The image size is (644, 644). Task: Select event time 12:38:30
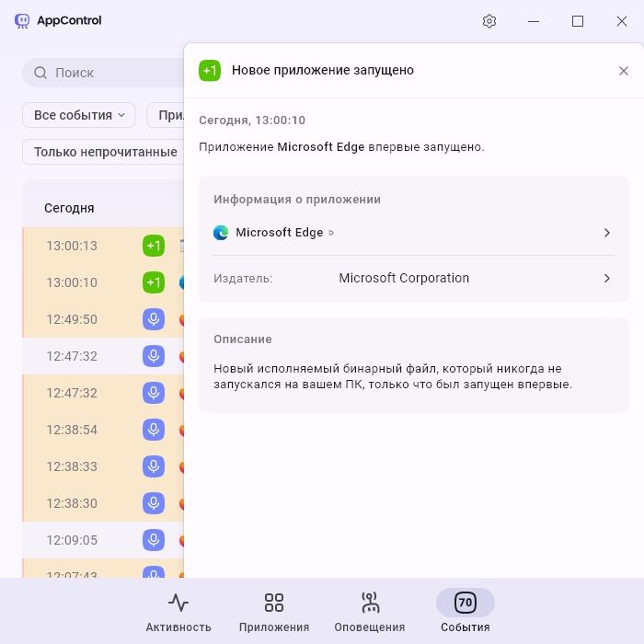[72, 503]
